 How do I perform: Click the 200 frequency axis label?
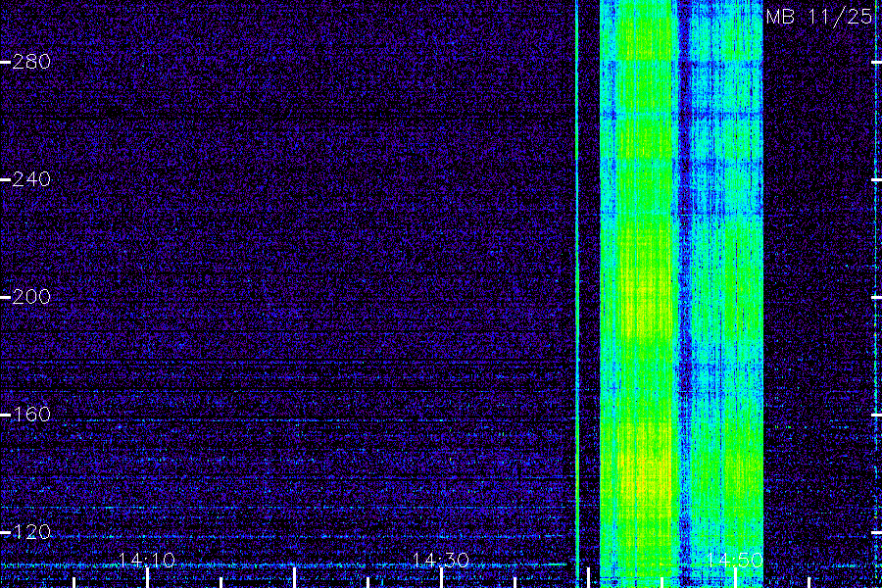click(x=31, y=297)
